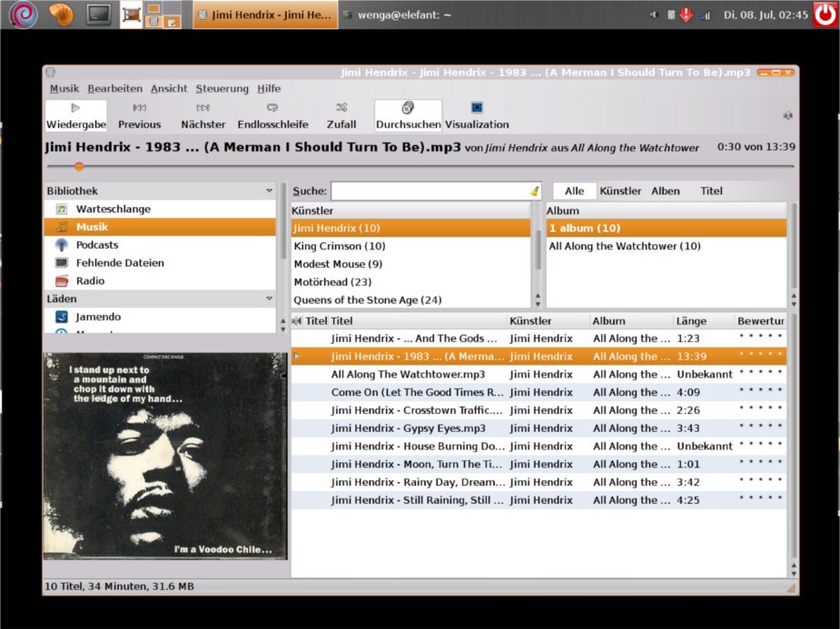Start playback with the Wiedergabe button
Viewport: 840px width, 629px height.
click(x=75, y=115)
